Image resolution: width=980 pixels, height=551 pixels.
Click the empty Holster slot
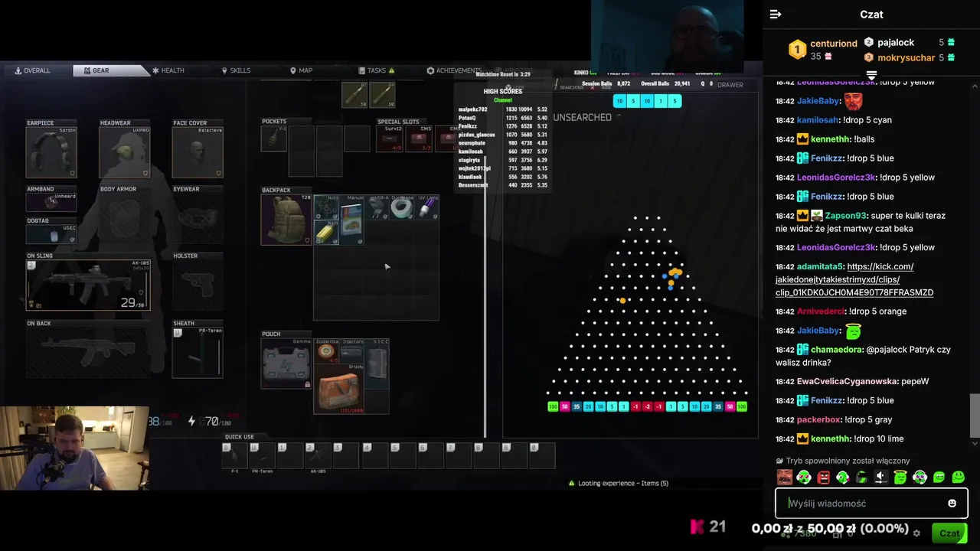(198, 285)
